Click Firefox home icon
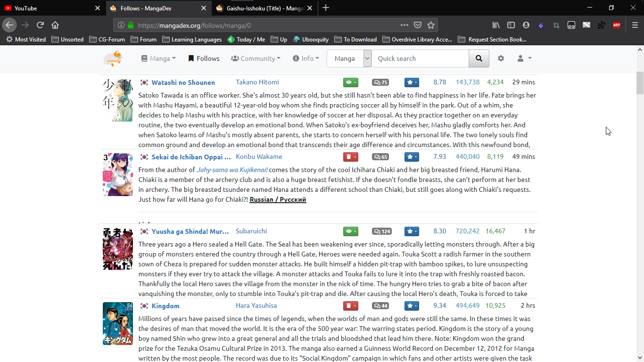 pyautogui.click(x=55, y=25)
